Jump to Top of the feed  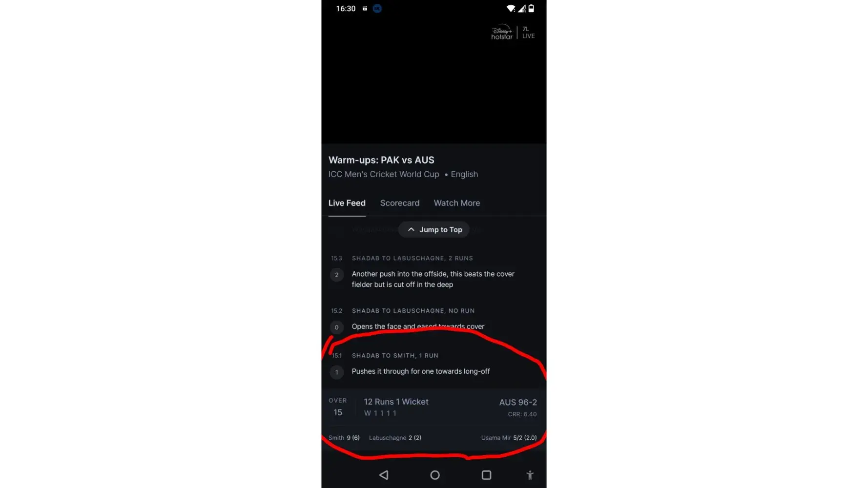[x=434, y=229]
